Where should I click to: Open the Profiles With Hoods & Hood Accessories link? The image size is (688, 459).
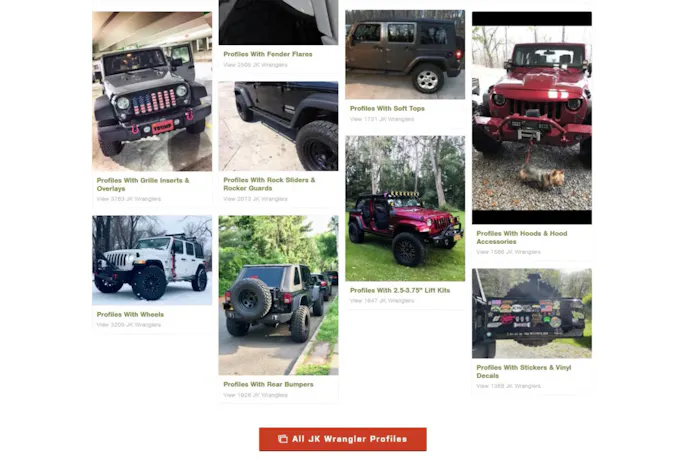point(522,237)
